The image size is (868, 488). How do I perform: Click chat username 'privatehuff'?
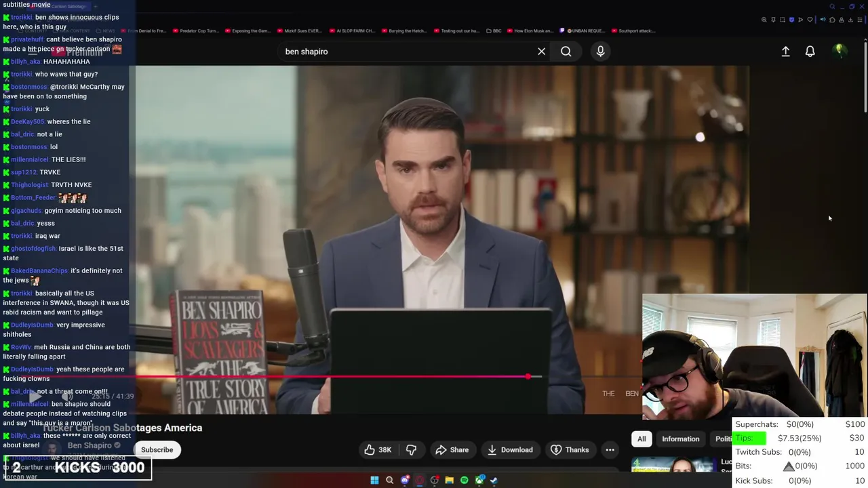click(27, 39)
